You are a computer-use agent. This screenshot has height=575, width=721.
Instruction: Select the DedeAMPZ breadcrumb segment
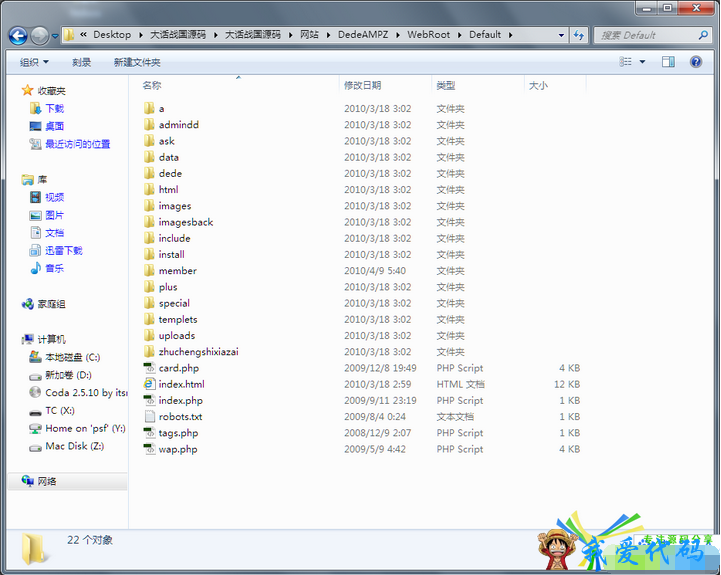pos(363,35)
